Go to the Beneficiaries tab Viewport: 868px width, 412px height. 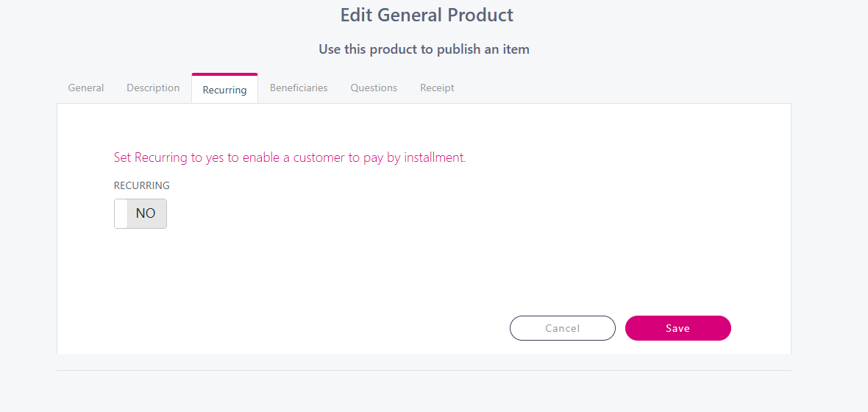[x=299, y=88]
